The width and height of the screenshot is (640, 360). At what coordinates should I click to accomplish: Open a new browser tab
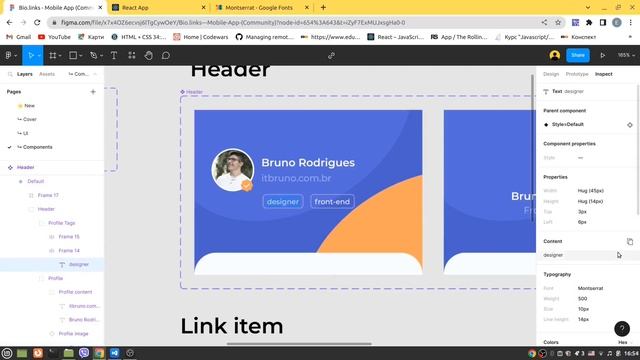click(x=323, y=7)
